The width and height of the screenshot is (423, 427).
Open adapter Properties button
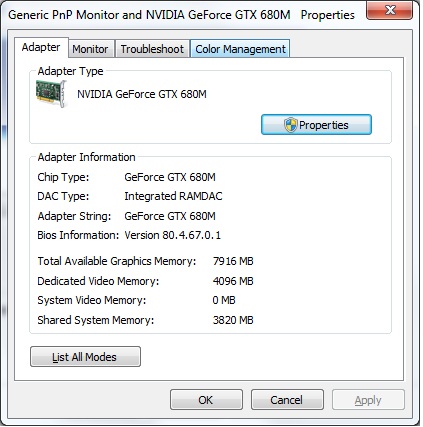click(x=316, y=125)
